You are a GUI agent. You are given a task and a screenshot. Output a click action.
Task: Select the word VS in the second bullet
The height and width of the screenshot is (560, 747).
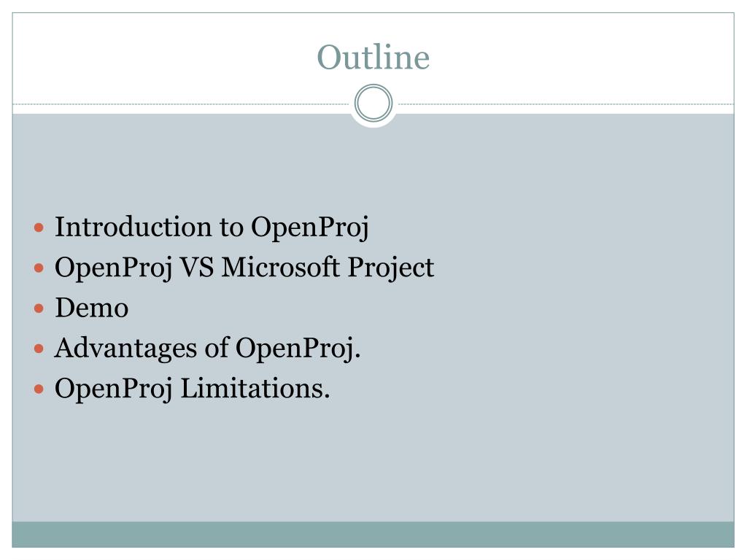(196, 267)
